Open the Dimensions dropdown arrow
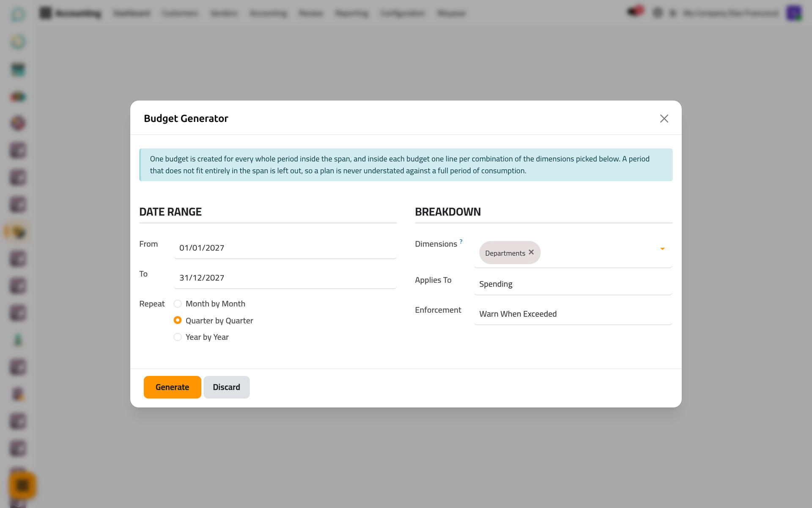 662,249
